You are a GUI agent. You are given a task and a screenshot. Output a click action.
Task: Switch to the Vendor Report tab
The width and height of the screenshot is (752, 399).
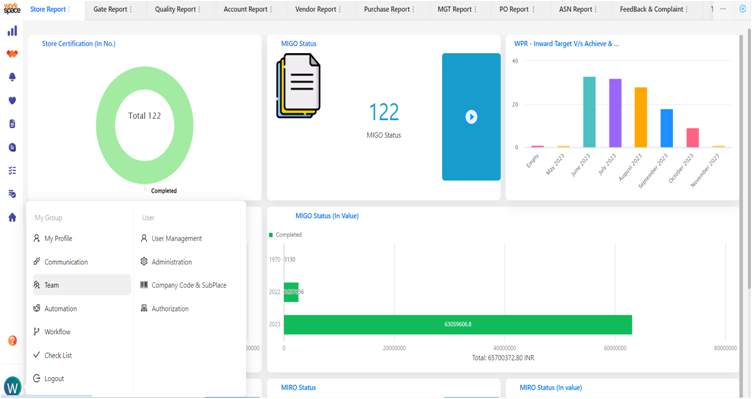point(315,9)
